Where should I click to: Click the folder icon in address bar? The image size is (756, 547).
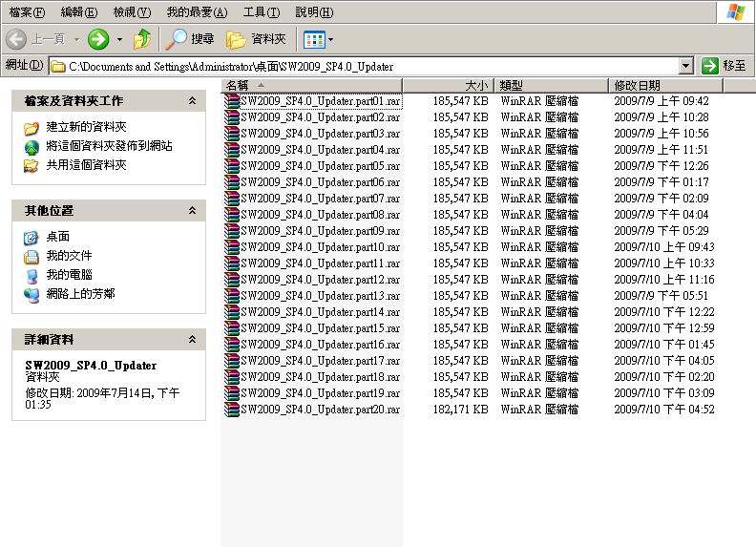(x=58, y=66)
